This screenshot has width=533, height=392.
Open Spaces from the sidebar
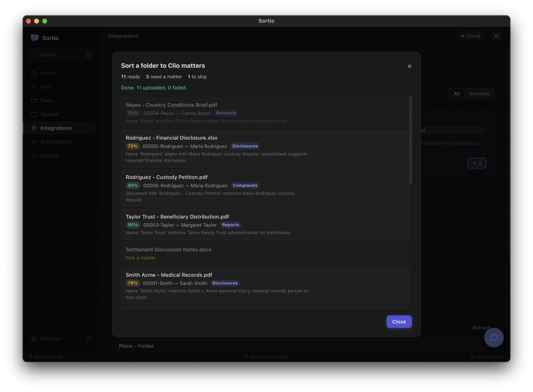click(x=59, y=114)
